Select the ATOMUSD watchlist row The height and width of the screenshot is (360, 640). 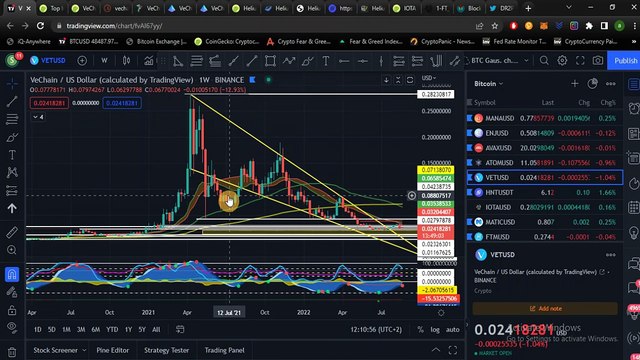coord(544,162)
